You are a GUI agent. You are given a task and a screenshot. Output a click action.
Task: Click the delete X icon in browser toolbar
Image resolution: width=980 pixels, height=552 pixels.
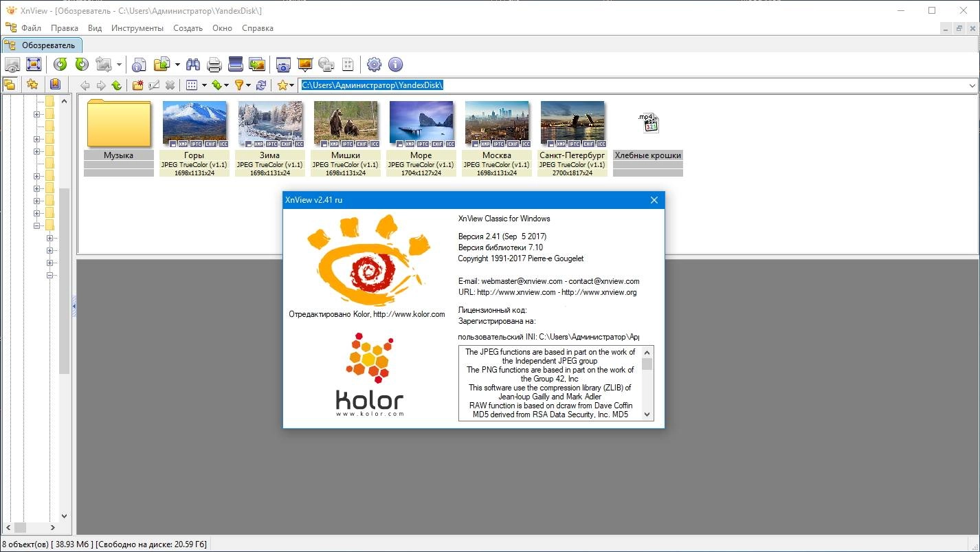tap(170, 85)
